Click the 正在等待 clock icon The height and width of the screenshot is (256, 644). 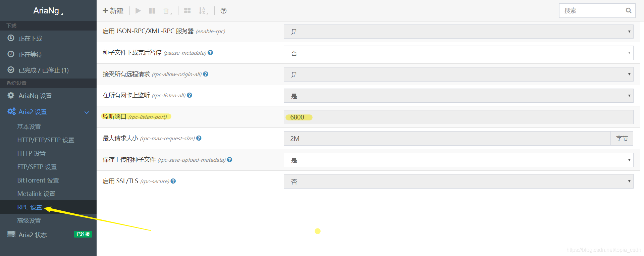pyautogui.click(x=11, y=54)
